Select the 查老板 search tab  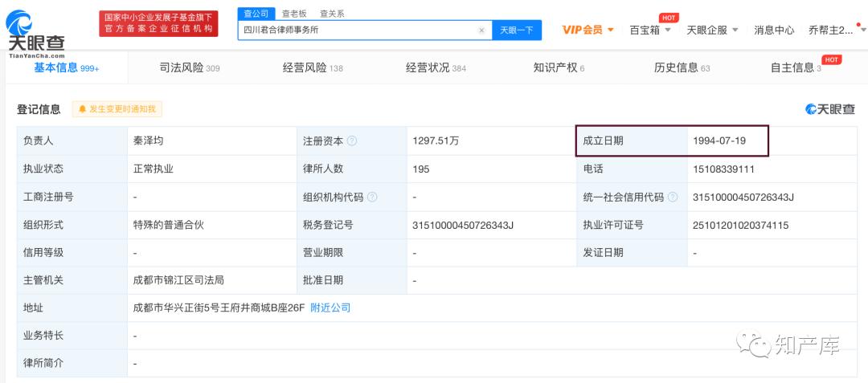click(294, 14)
